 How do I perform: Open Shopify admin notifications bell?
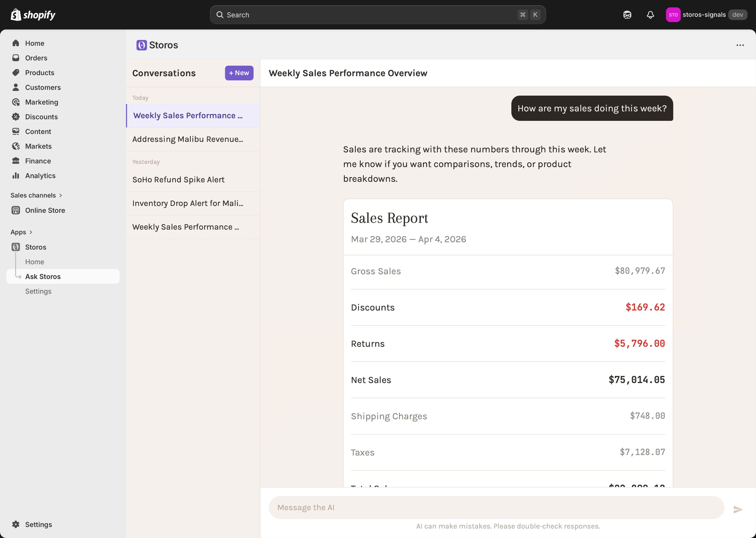click(650, 14)
